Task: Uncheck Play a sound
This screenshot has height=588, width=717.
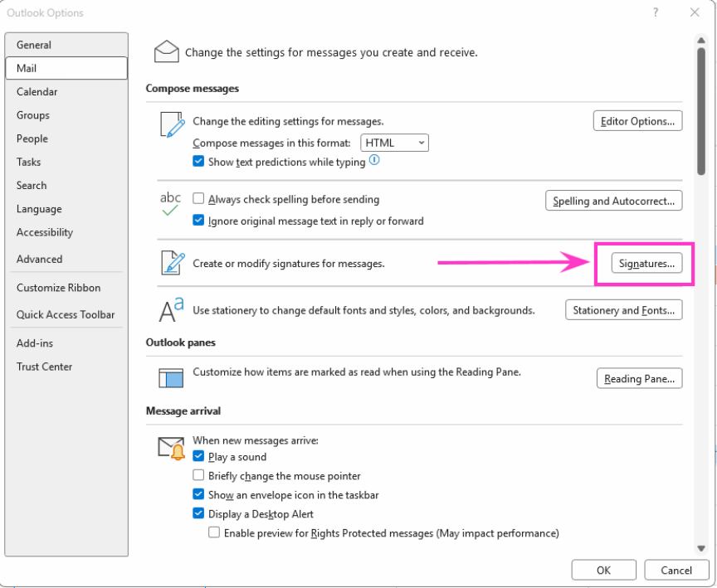Action: pyautogui.click(x=198, y=456)
